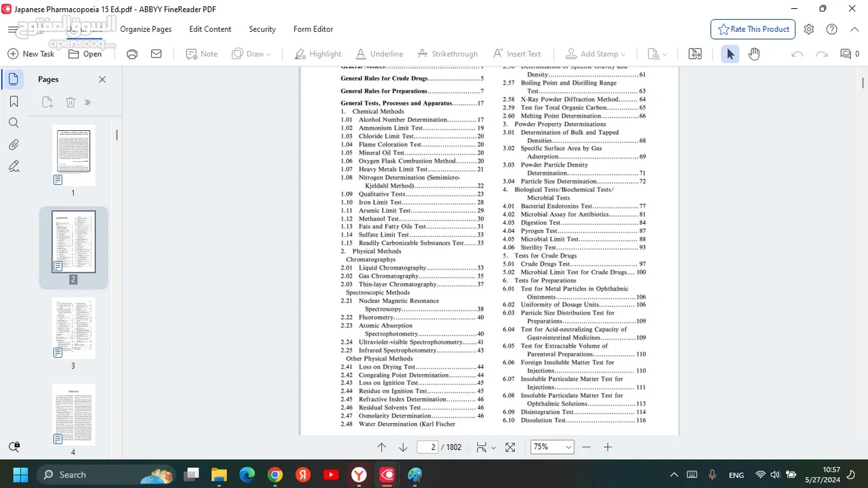Open the Help question mark icon
Screen dimensions: 868x488
832,29
